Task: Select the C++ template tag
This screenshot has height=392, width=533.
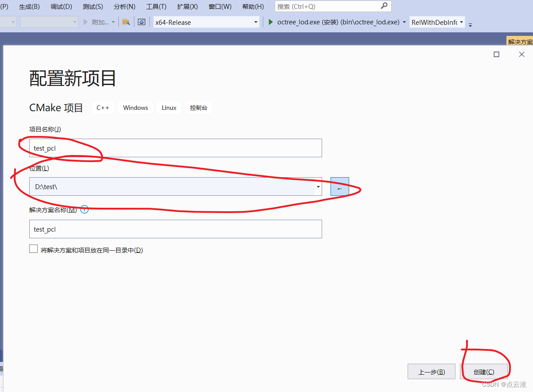Action: click(x=102, y=107)
